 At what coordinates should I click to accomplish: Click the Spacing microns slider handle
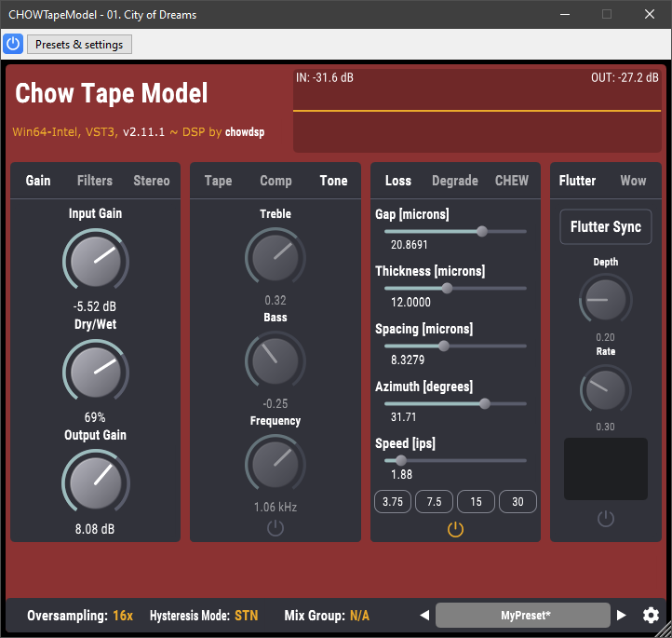pyautogui.click(x=444, y=346)
